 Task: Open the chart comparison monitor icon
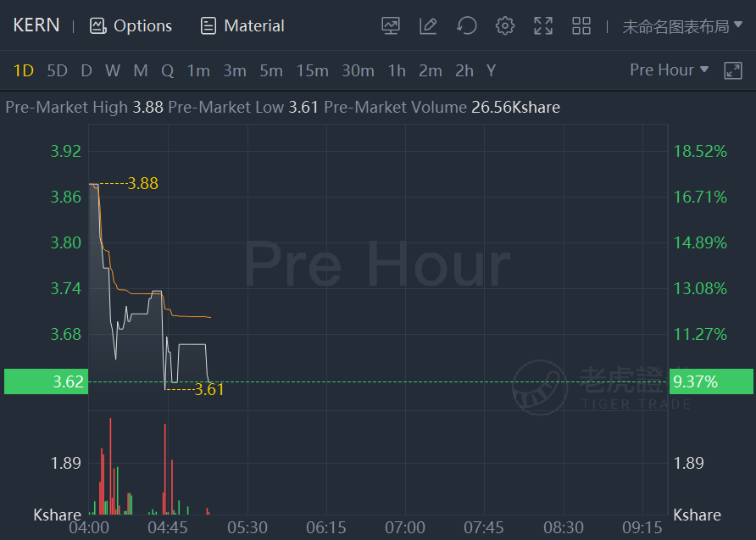(x=391, y=25)
